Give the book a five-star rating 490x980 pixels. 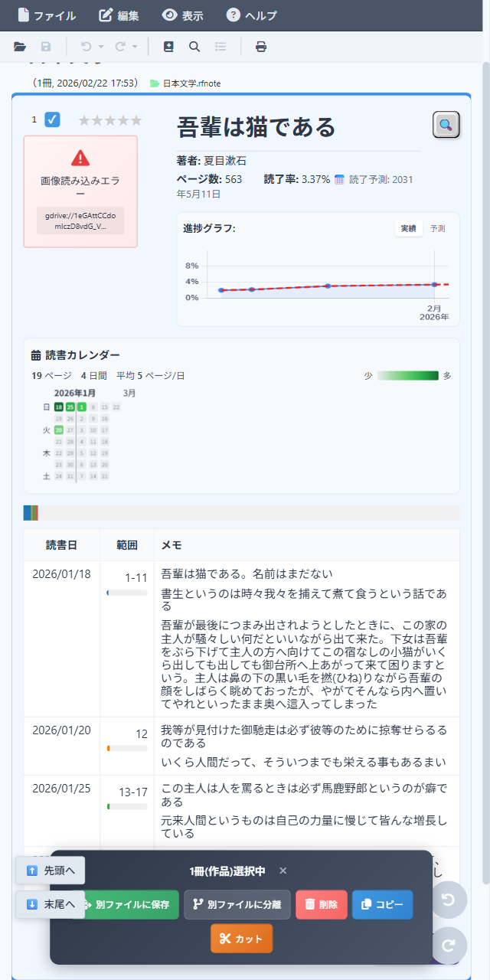pos(138,119)
